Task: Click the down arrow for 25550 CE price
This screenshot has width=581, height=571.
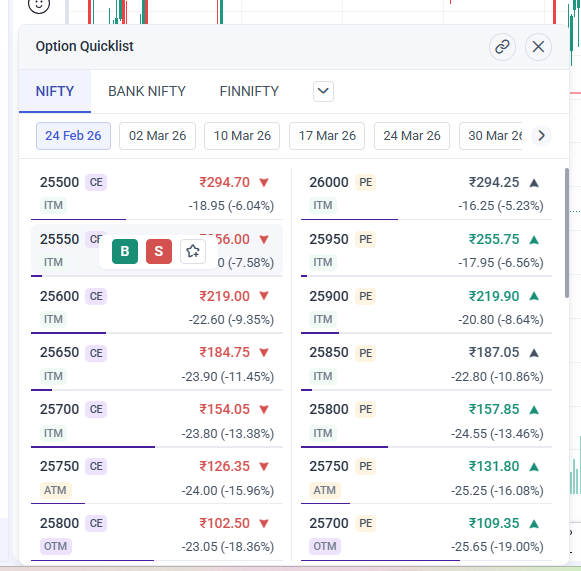Action: click(x=264, y=240)
